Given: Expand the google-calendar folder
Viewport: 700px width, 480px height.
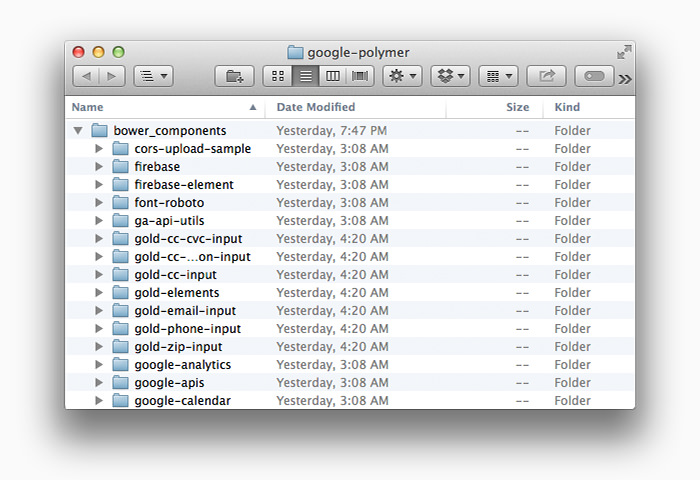Looking at the screenshot, I should tap(99, 401).
